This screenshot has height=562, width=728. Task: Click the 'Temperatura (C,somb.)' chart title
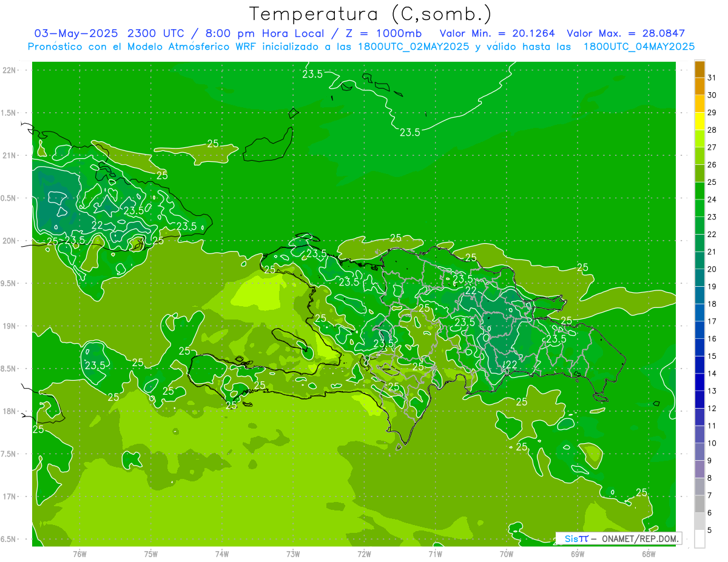point(370,14)
